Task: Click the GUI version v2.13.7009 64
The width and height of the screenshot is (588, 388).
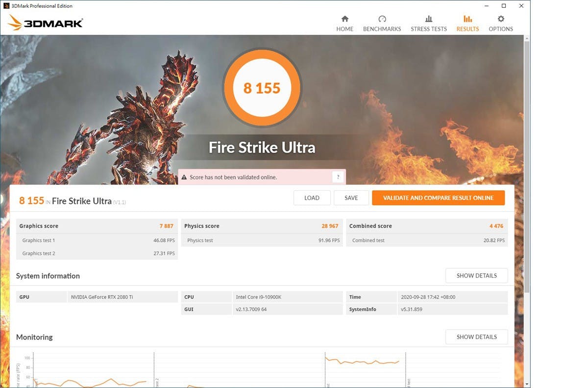Action: pos(251,310)
